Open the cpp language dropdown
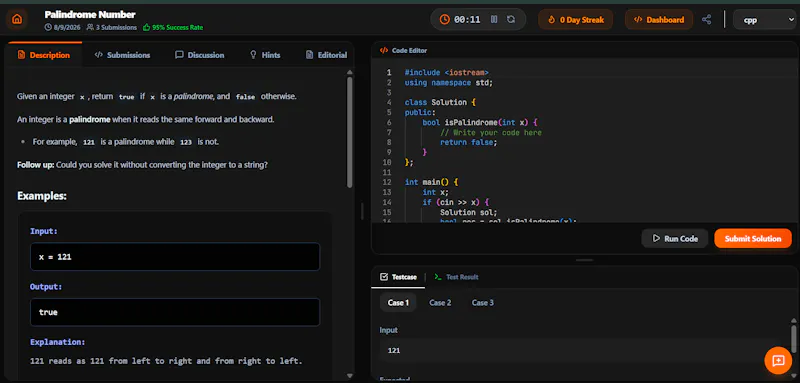The width and height of the screenshot is (800, 383). coord(766,20)
